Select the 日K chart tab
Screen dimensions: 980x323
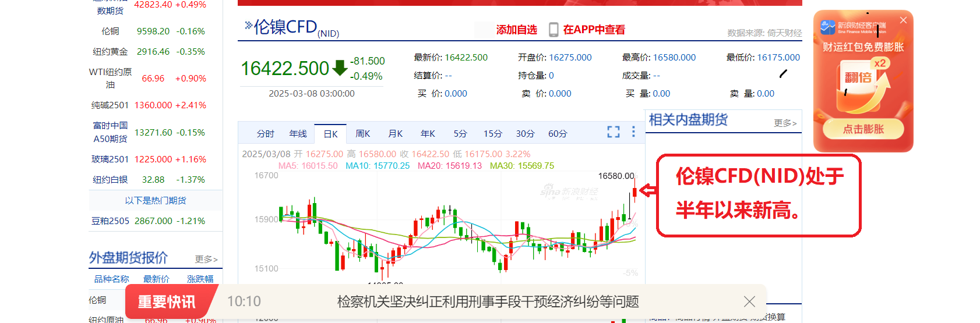tap(330, 134)
